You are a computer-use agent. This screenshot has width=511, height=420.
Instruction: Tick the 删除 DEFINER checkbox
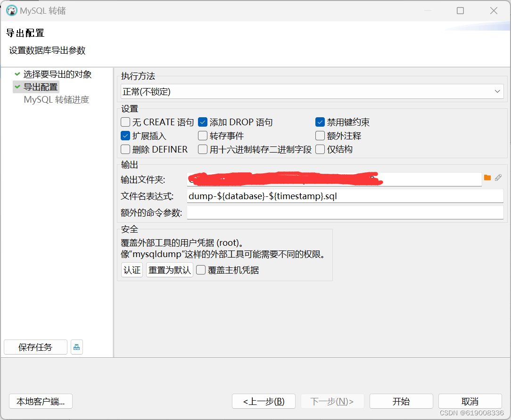click(x=125, y=149)
